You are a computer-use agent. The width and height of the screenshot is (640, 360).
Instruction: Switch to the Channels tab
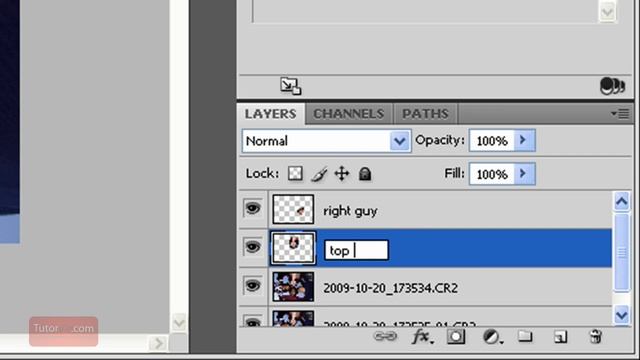(349, 114)
